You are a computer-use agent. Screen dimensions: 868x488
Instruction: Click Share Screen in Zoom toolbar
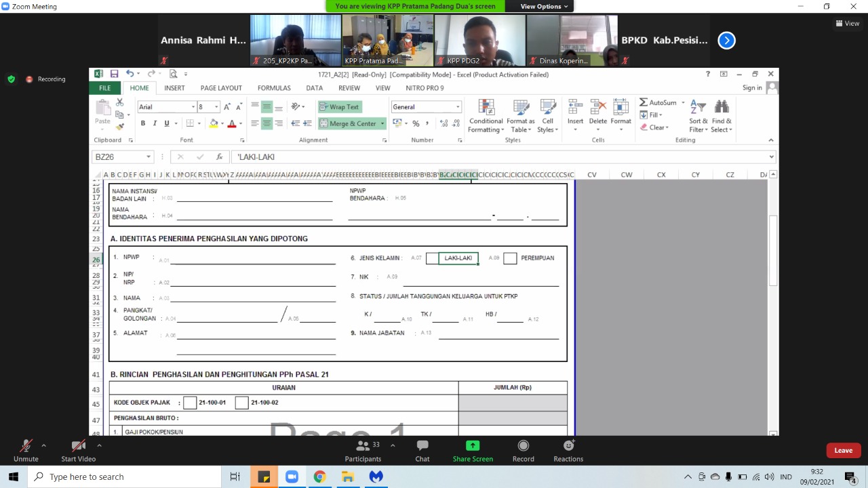tap(473, 451)
